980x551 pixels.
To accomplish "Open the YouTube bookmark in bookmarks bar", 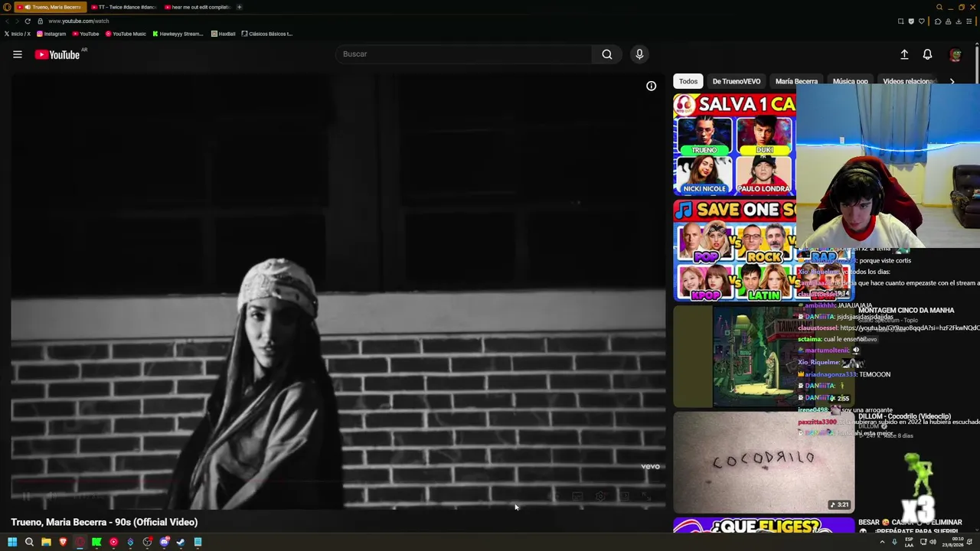I will tap(86, 34).
